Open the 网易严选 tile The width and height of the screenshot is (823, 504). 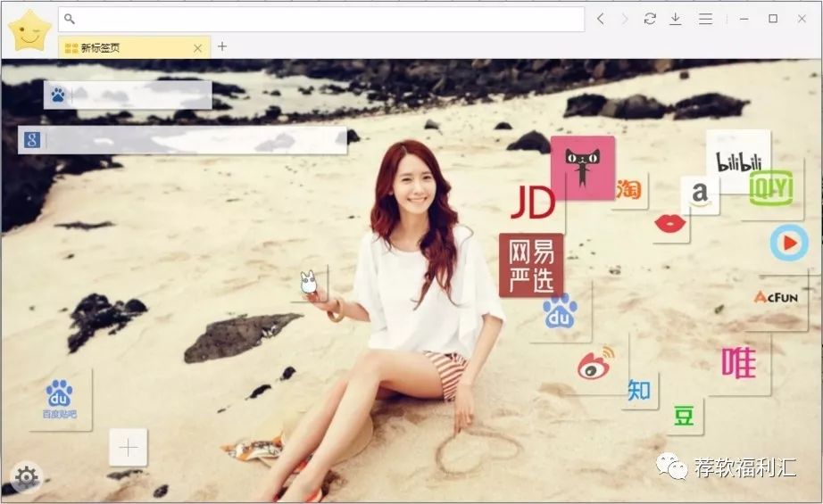[531, 265]
